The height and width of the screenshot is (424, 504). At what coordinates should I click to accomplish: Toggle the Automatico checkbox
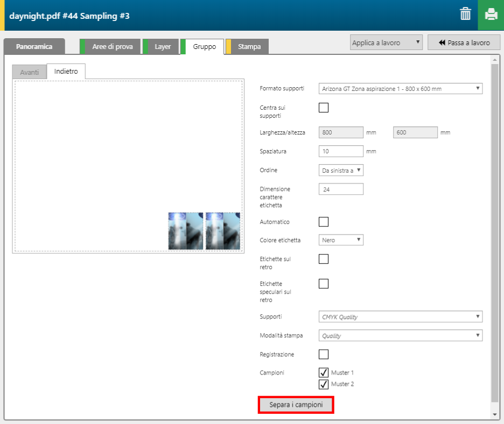[324, 222]
